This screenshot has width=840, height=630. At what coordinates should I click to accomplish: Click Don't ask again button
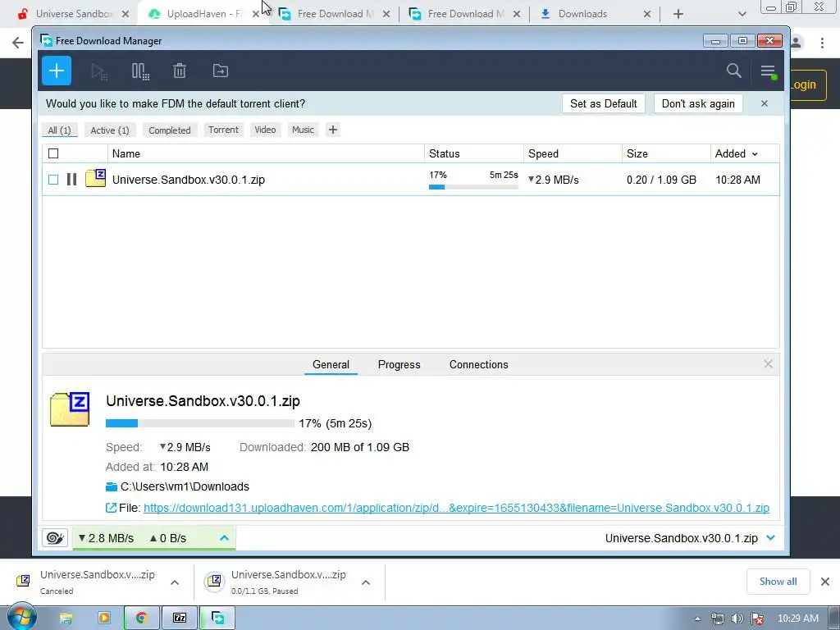(x=698, y=103)
